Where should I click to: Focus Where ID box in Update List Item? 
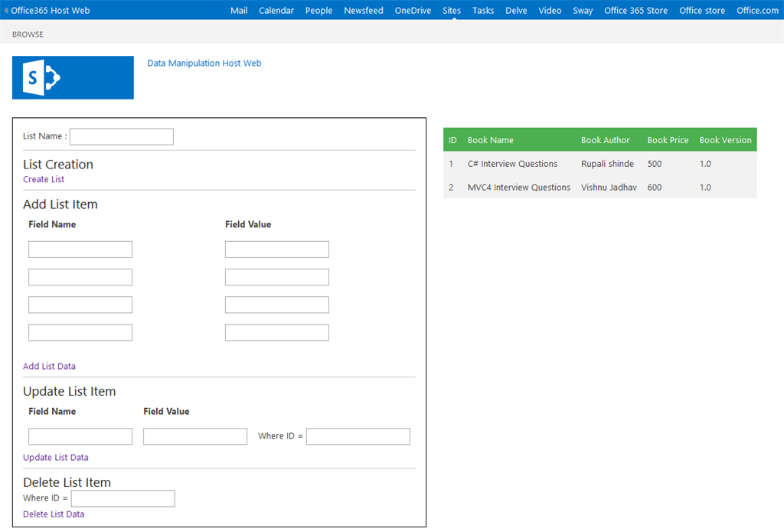pyautogui.click(x=358, y=436)
